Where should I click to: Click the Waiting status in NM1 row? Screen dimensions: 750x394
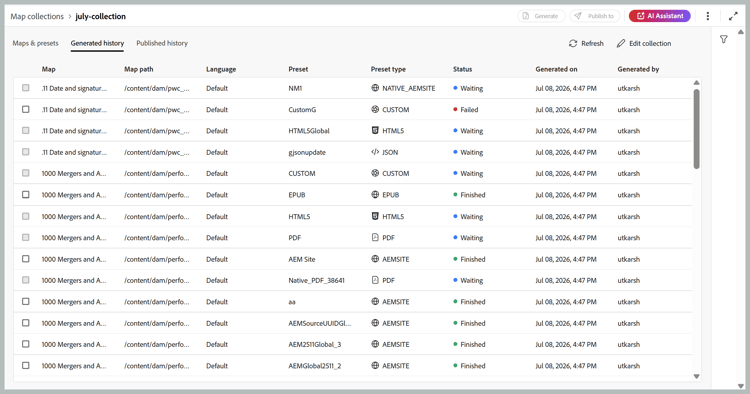pyautogui.click(x=468, y=88)
